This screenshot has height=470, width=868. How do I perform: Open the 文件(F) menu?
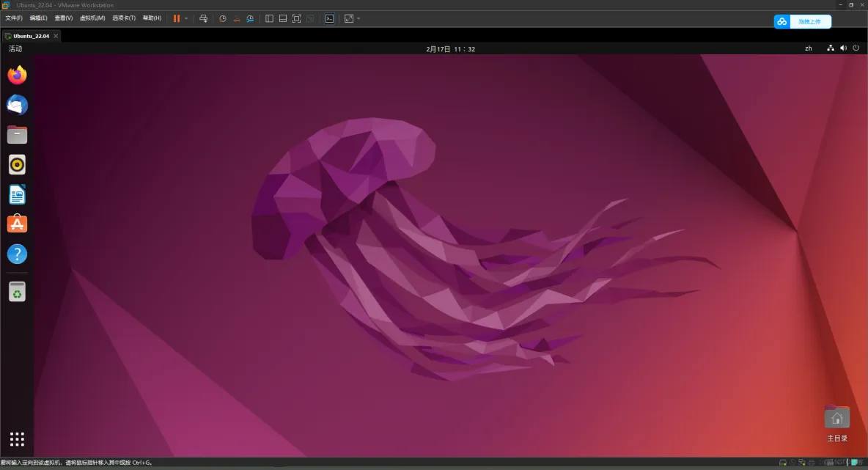tap(14, 18)
